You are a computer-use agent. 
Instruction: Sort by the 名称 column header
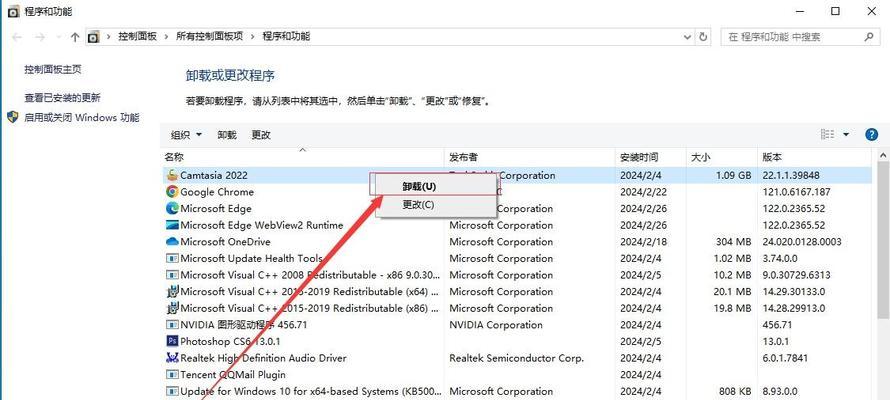[302, 157]
